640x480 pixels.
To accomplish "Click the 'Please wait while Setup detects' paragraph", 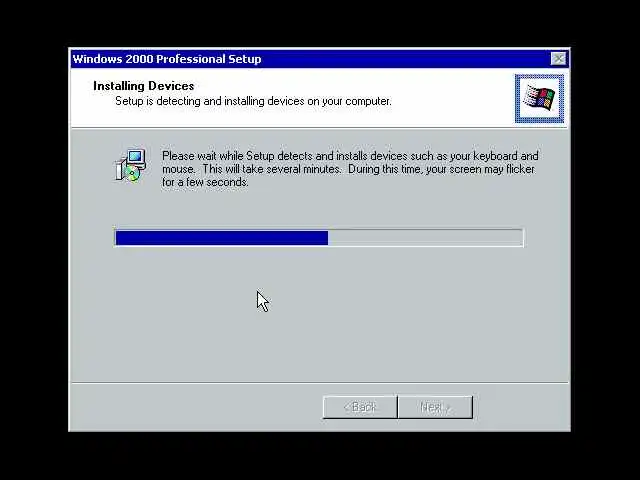I will tap(350, 169).
